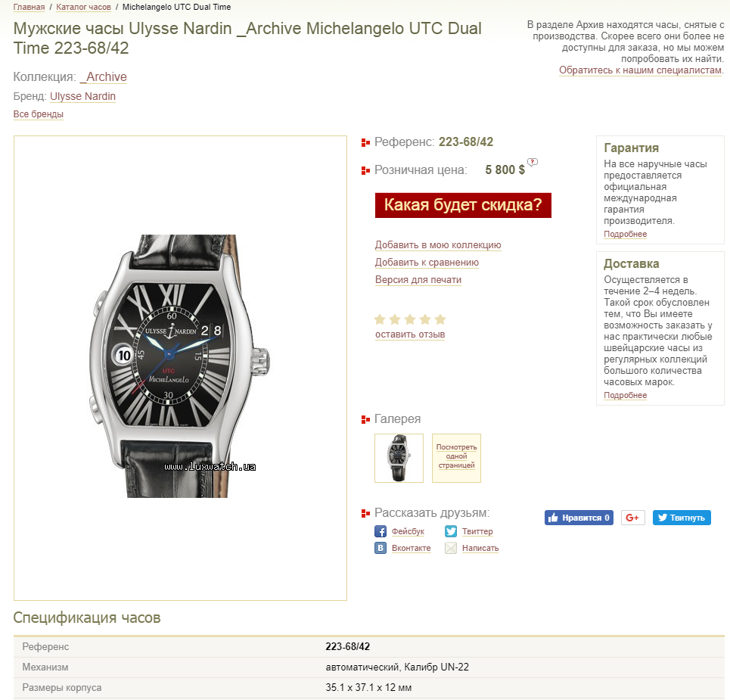The image size is (730, 700).
Task: Click Добавить к сравнению link
Action: click(x=427, y=262)
